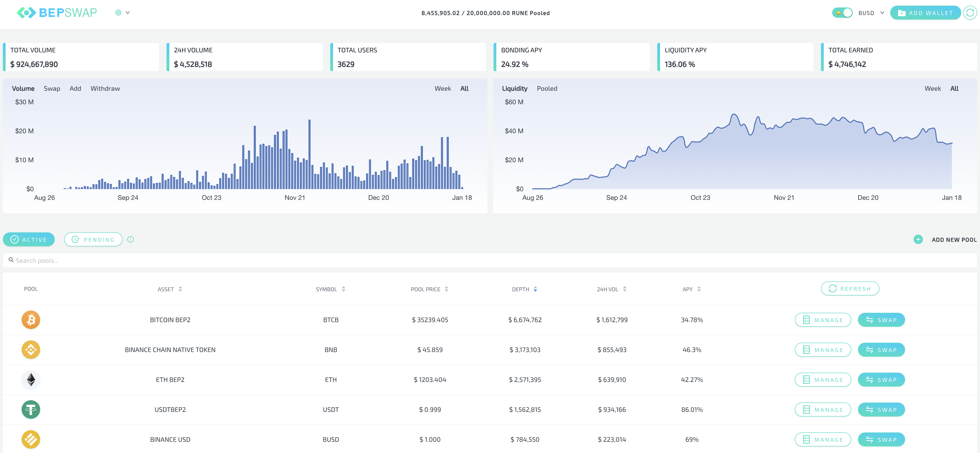
Task: Click the Ethereum coin icon
Action: point(31,379)
